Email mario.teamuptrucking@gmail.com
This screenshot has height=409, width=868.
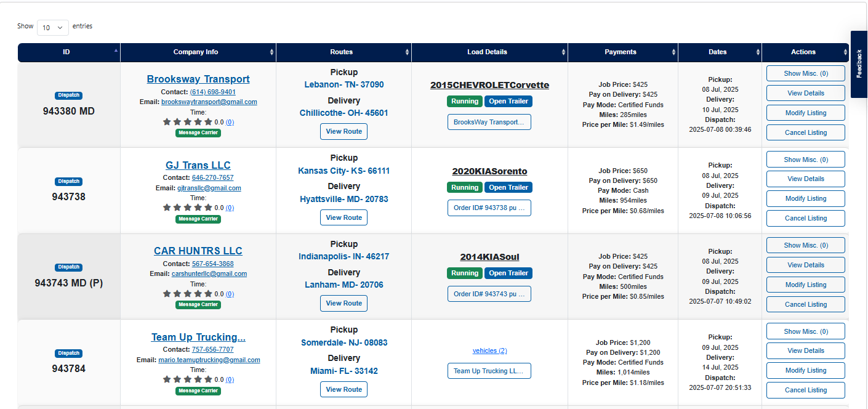click(x=209, y=360)
